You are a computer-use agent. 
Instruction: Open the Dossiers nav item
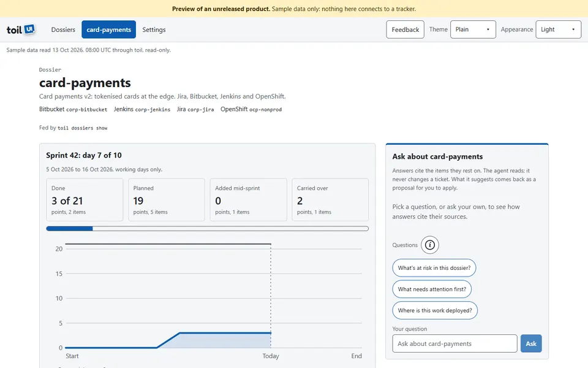tap(63, 29)
